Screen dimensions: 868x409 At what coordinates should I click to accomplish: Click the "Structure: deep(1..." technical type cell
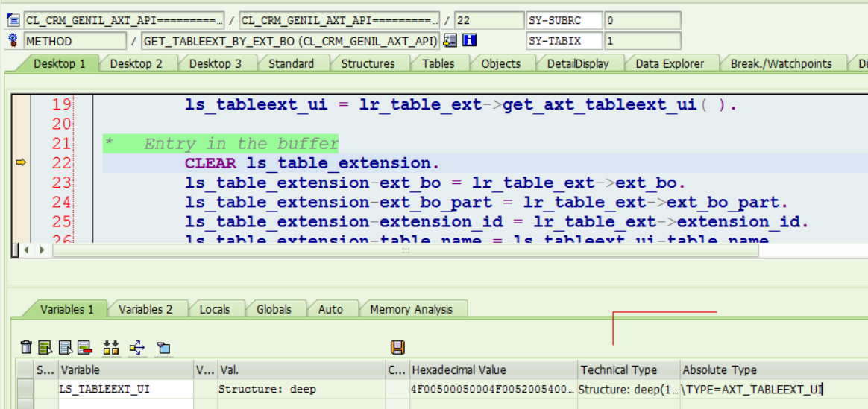pyautogui.click(x=629, y=389)
